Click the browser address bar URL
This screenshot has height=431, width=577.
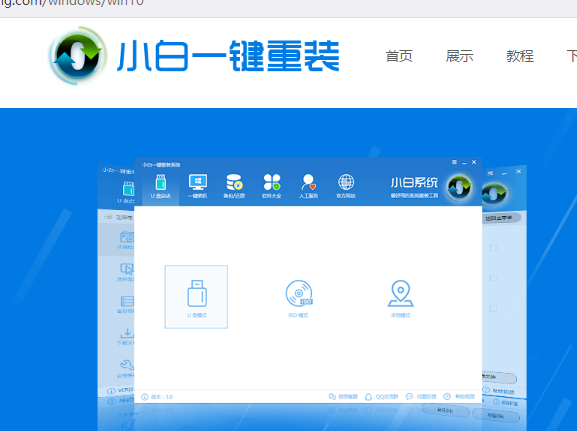(x=72, y=3)
